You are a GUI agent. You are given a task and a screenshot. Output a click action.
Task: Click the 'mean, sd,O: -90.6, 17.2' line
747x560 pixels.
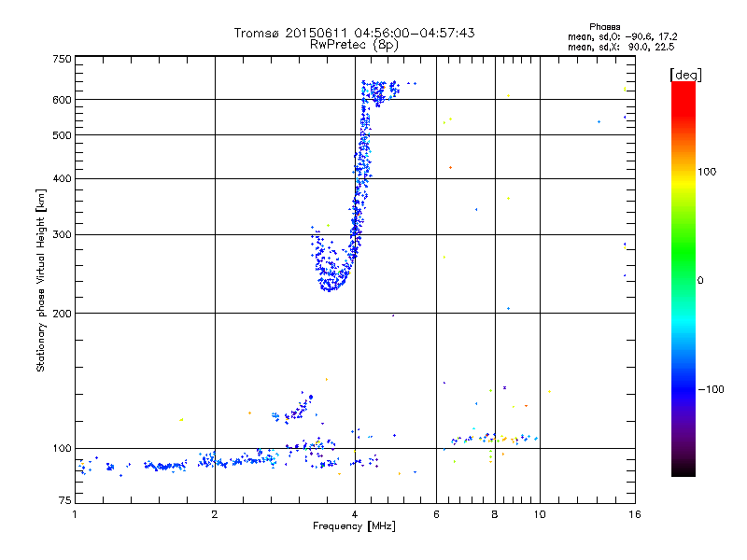point(622,36)
